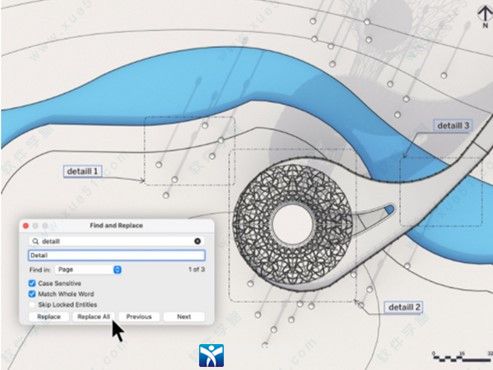
Task: Enable Skip Locked Entities checkbox
Action: click(x=32, y=305)
